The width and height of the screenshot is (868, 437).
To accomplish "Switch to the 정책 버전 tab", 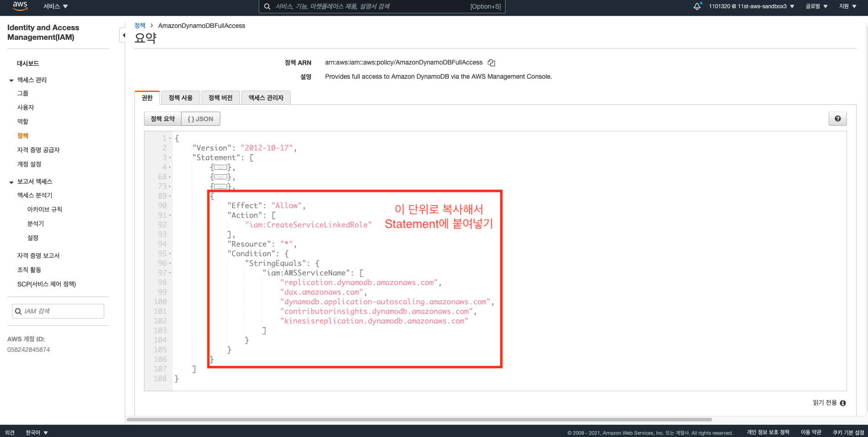I will 221,97.
